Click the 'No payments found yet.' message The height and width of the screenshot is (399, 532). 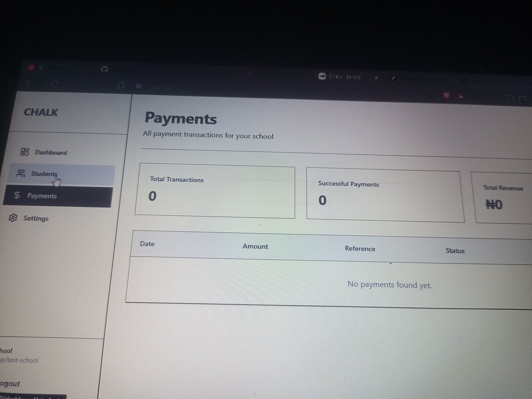click(x=390, y=285)
